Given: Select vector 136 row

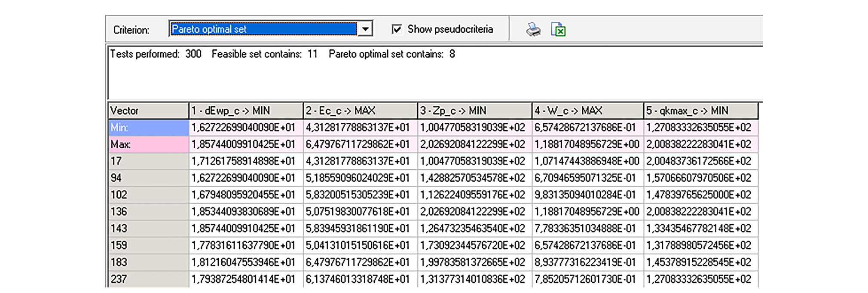Looking at the screenshot, I should pyautogui.click(x=148, y=211).
